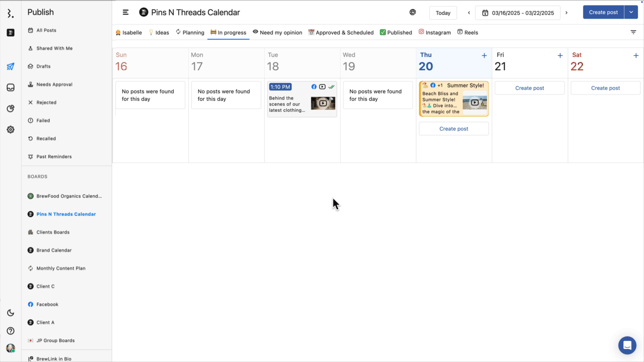The image size is (644, 362).
Task: Expand the Create post dropdown arrow
Action: (631, 13)
